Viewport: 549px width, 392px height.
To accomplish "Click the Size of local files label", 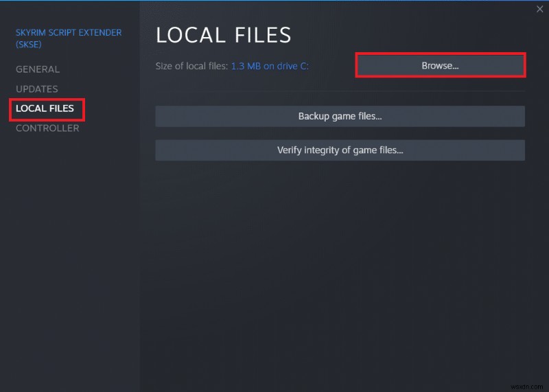I will pyautogui.click(x=191, y=66).
